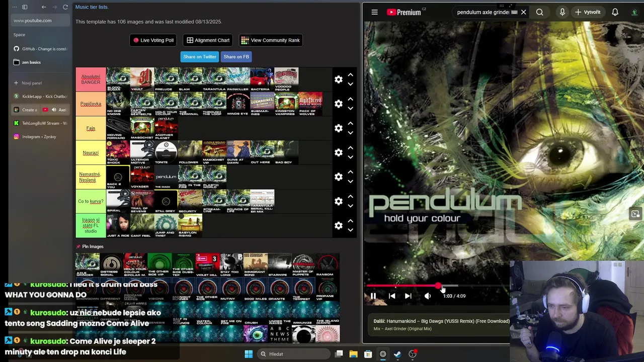This screenshot has width=644, height=362.
Task: Open settings gear for Co to kurva row
Action: pyautogui.click(x=339, y=201)
